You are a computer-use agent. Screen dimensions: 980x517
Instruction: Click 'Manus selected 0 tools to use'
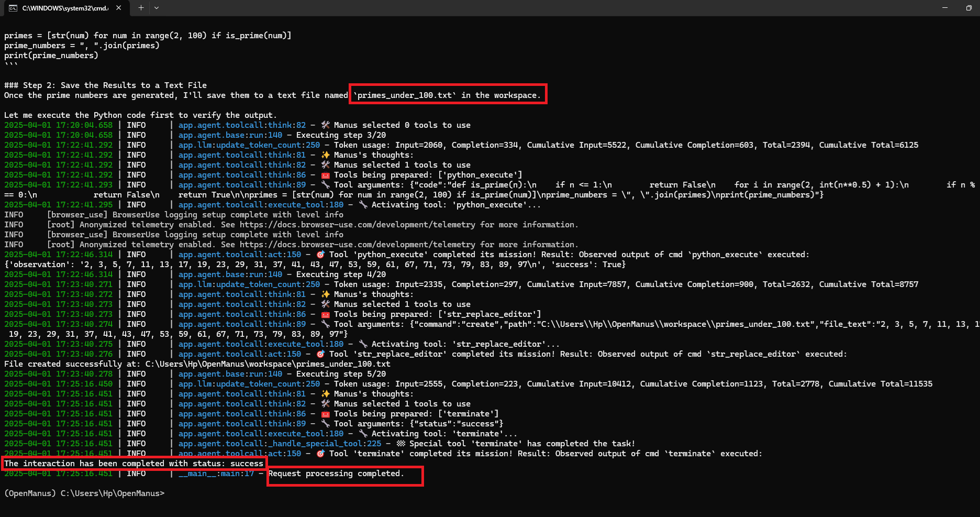point(402,125)
